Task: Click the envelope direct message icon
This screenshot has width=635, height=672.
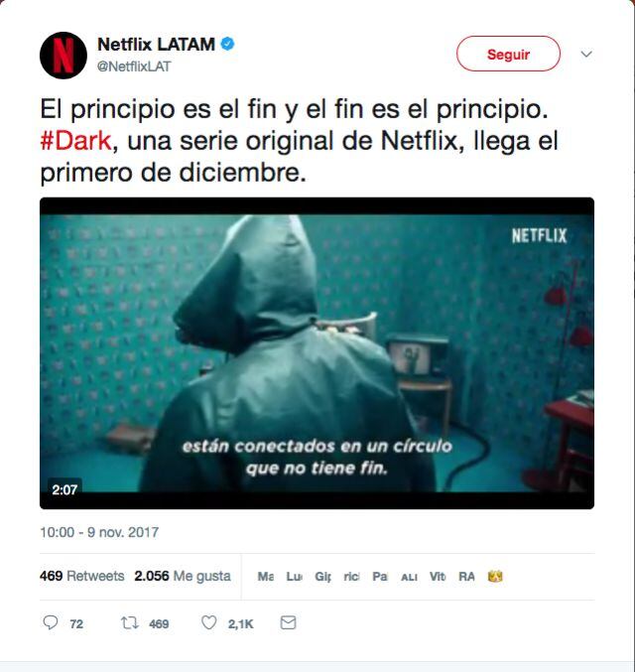Action: [x=288, y=622]
